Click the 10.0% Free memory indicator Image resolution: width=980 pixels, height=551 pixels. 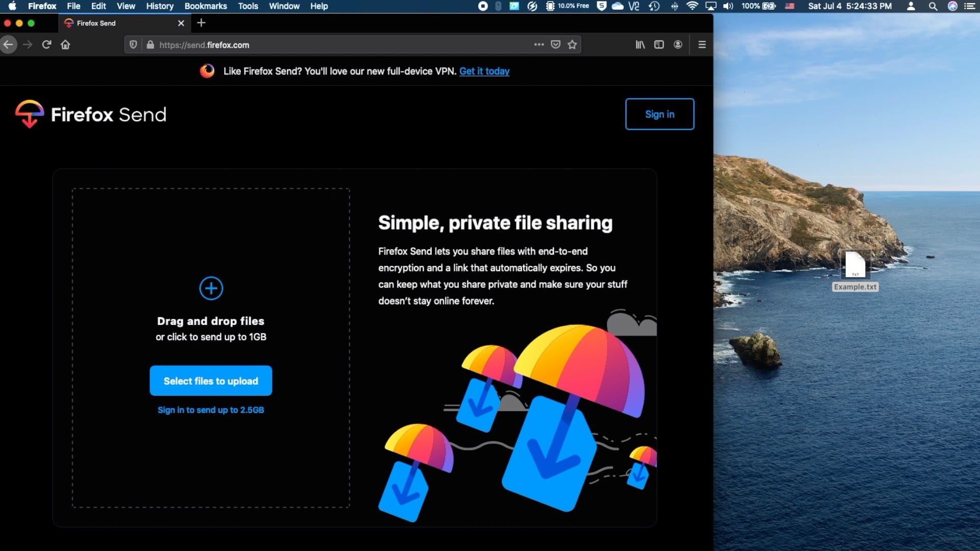click(x=567, y=6)
